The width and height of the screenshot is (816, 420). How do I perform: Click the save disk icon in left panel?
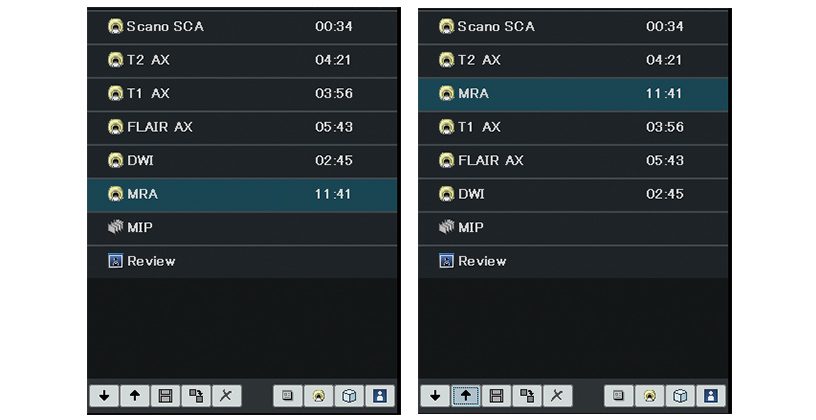tap(165, 396)
